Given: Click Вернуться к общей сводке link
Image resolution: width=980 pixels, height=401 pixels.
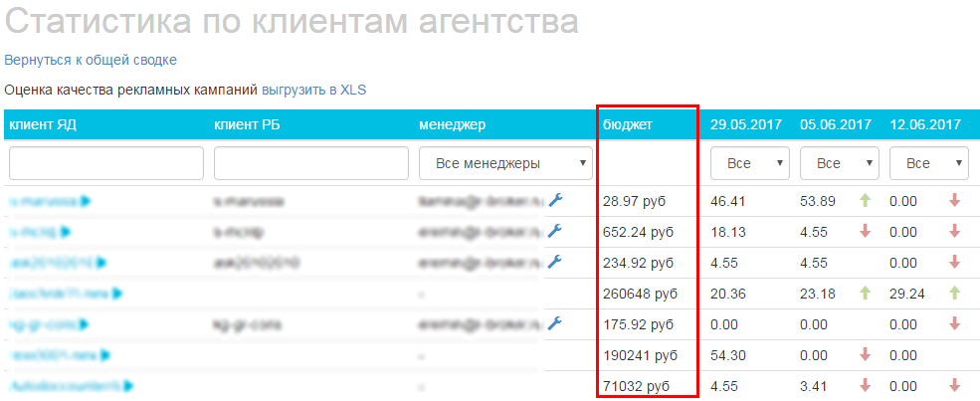Looking at the screenshot, I should point(91,60).
